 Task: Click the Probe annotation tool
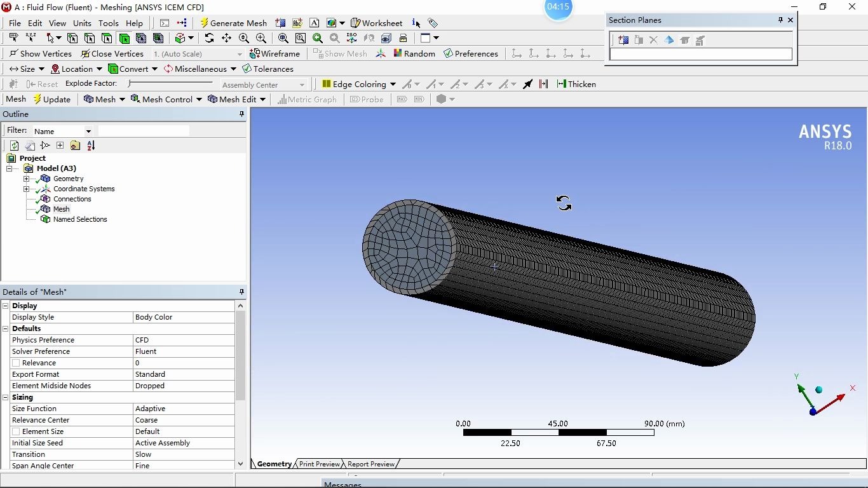pyautogui.click(x=367, y=99)
